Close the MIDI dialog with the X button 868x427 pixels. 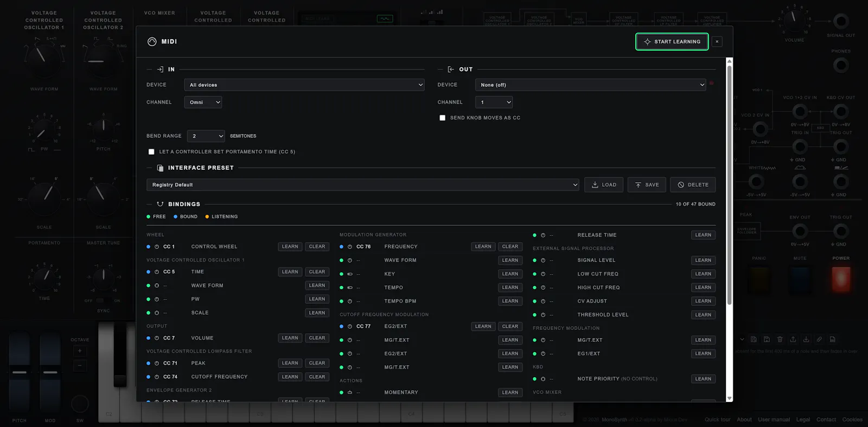(x=717, y=42)
